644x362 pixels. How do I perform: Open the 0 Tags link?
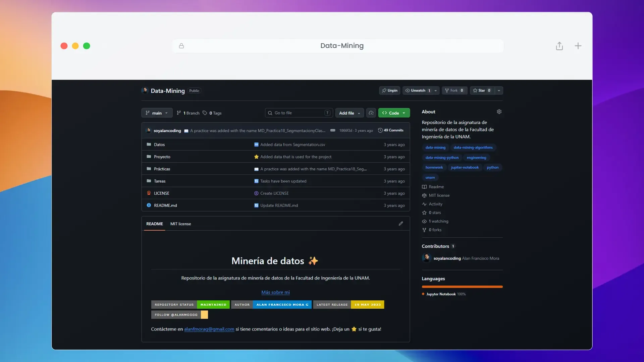(x=212, y=113)
